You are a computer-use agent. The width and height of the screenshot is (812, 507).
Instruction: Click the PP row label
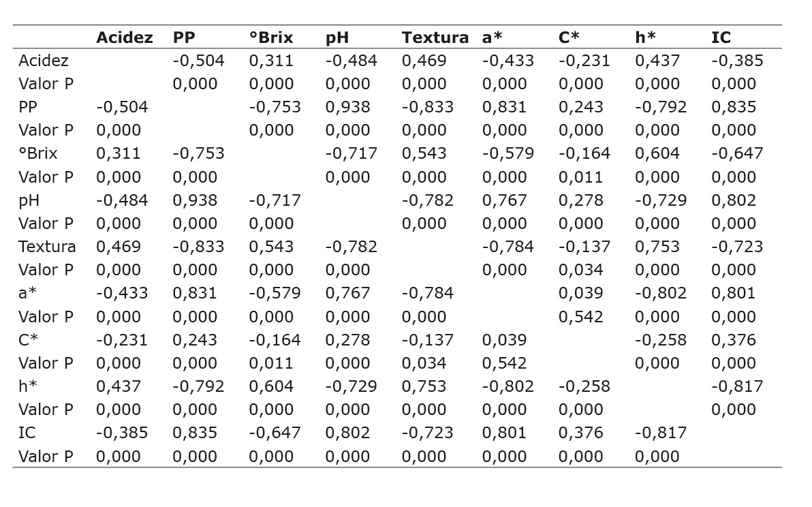pos(27,107)
